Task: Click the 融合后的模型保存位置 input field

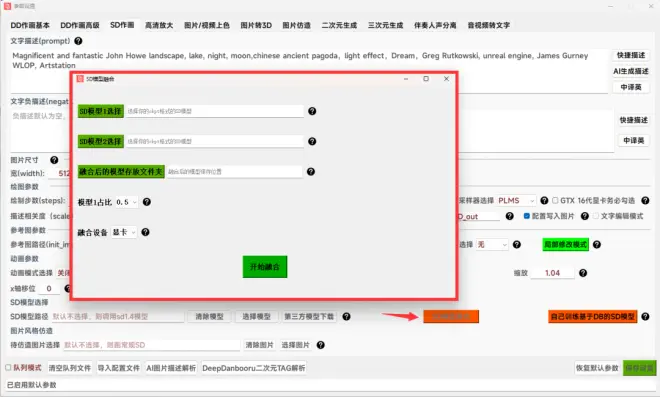Action: click(234, 172)
